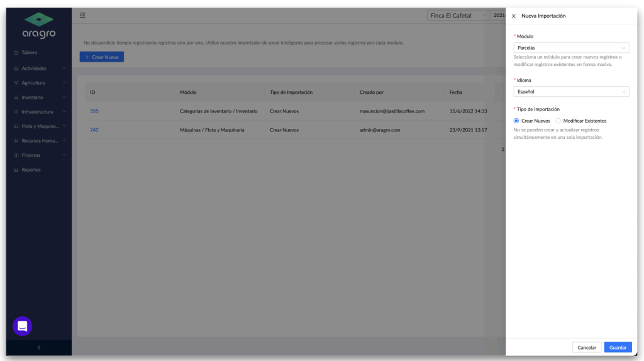
Task: Expand the Inventario menu chevron
Action: click(64, 97)
